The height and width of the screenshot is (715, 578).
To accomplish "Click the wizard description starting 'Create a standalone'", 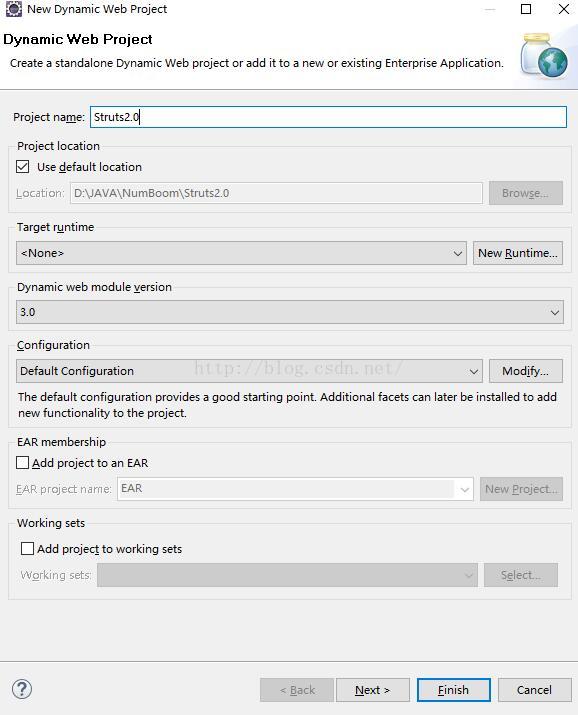I will coord(257,63).
